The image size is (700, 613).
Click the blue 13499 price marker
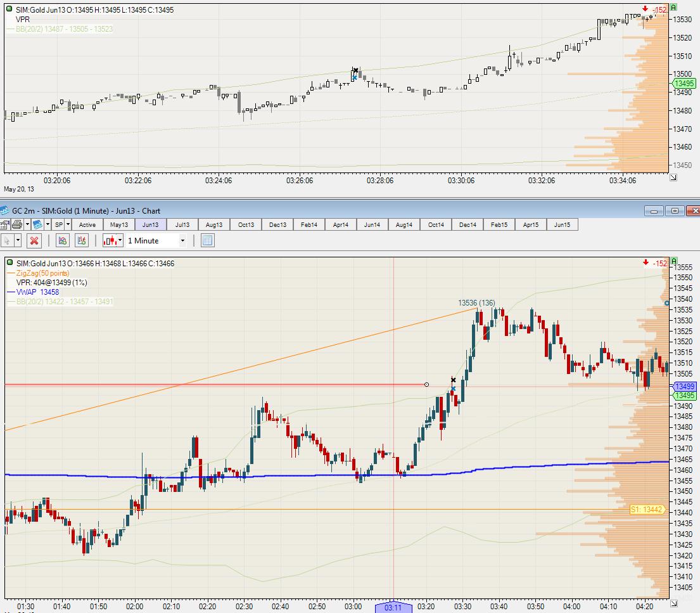685,387
